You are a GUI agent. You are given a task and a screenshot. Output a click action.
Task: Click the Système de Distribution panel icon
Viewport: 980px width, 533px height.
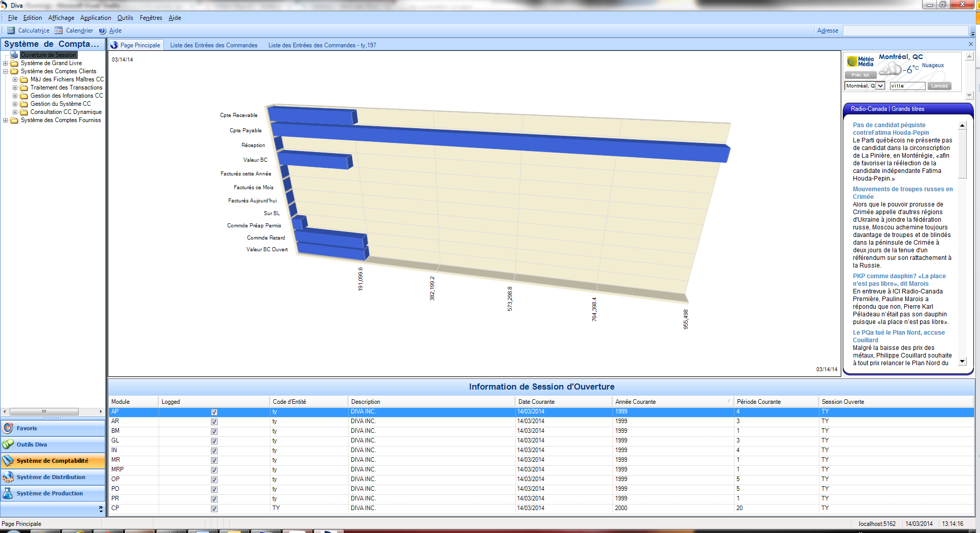click(x=8, y=477)
